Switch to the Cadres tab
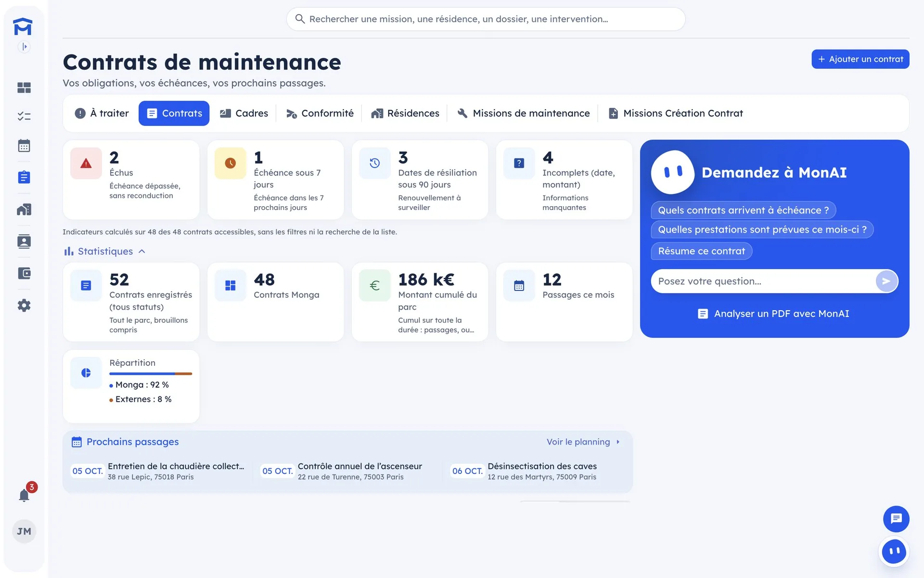The image size is (924, 578). click(244, 113)
